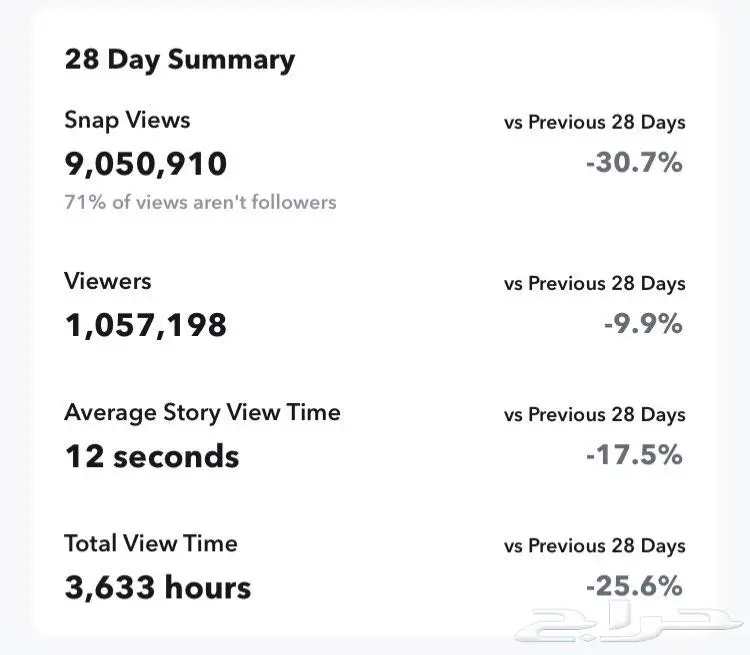Click vs Previous 28 Days beside Total View Time
This screenshot has height=655, width=750.
pyautogui.click(x=595, y=546)
